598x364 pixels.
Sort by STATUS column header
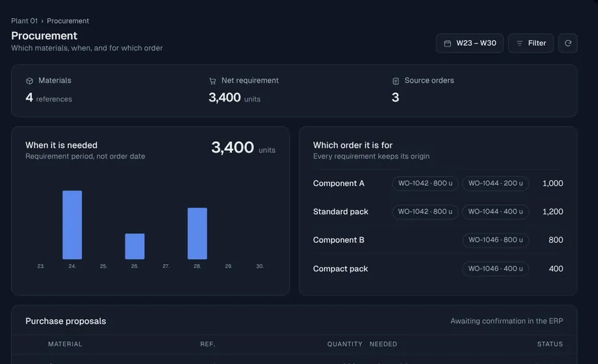(550, 344)
